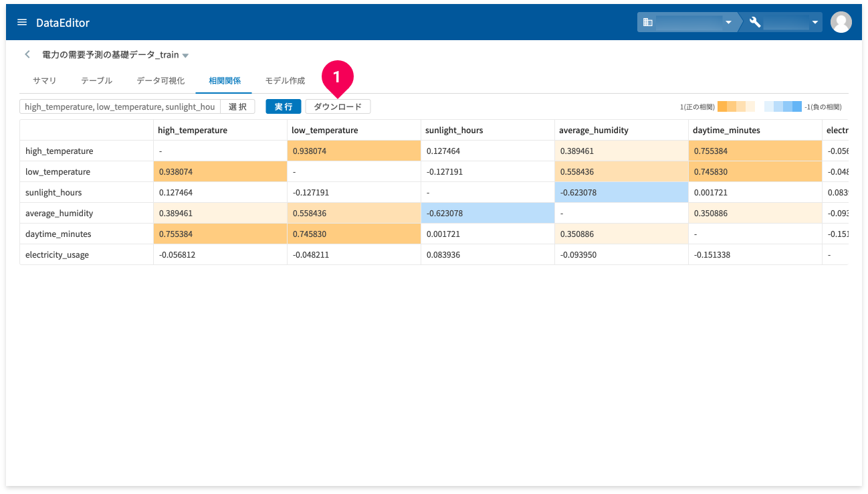The height and width of the screenshot is (494, 868).
Task: Open the モデル作成 tab
Action: click(285, 80)
